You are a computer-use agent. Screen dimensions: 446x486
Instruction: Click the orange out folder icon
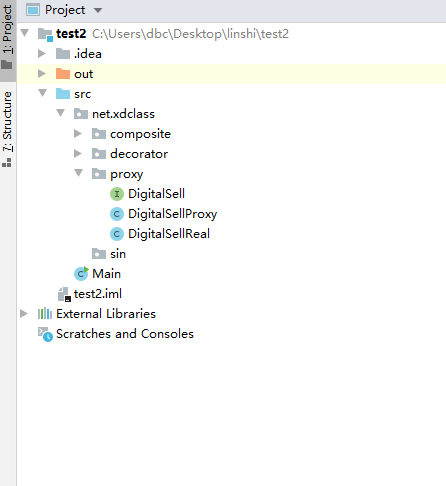click(x=63, y=74)
